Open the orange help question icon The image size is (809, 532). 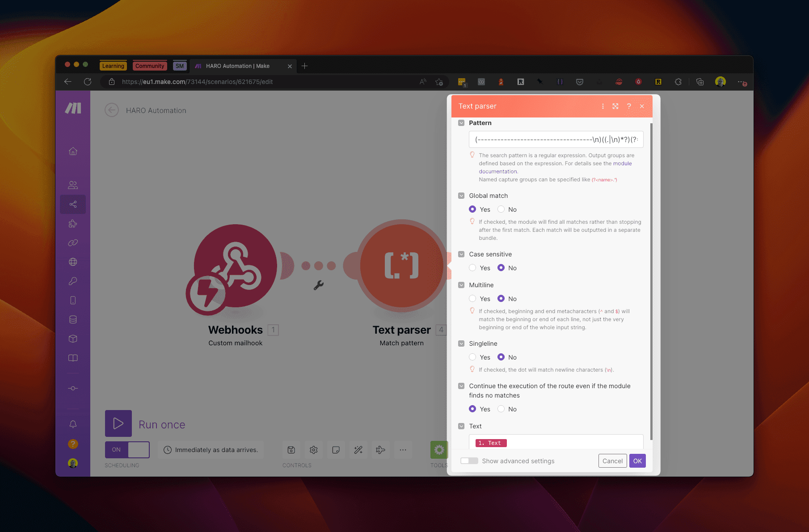[73, 444]
